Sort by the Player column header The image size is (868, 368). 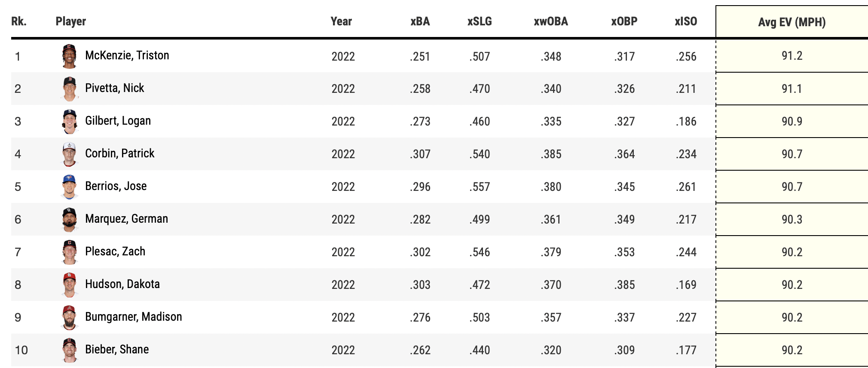point(71,21)
